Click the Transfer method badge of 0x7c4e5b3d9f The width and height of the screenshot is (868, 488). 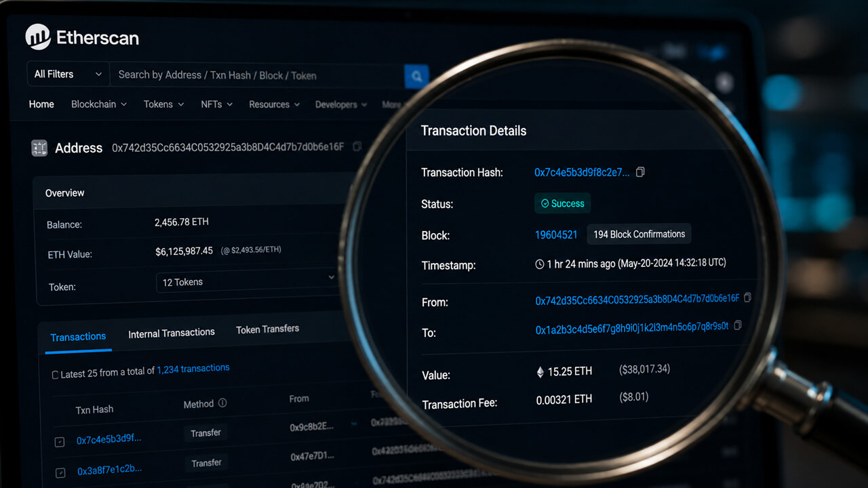click(x=205, y=433)
